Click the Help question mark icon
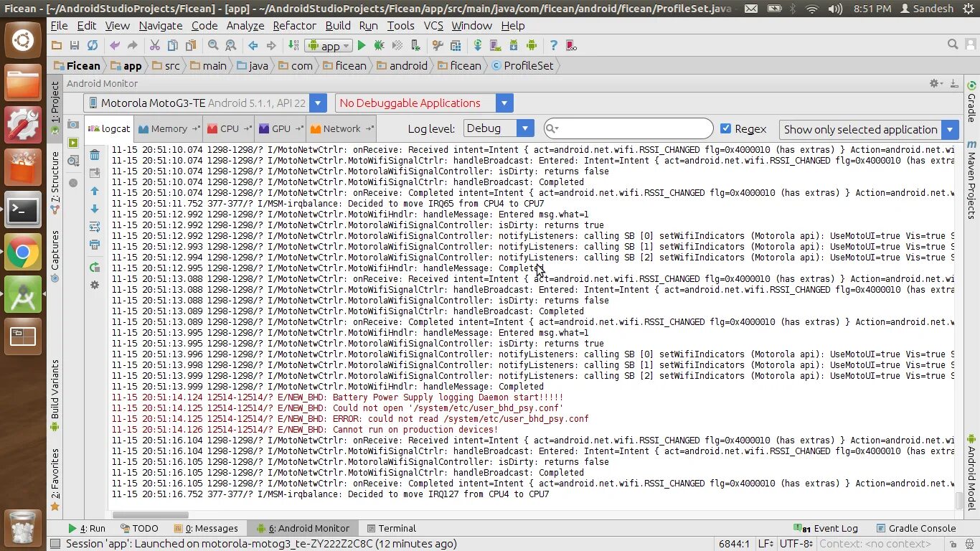The width and height of the screenshot is (980, 551). 553,45
